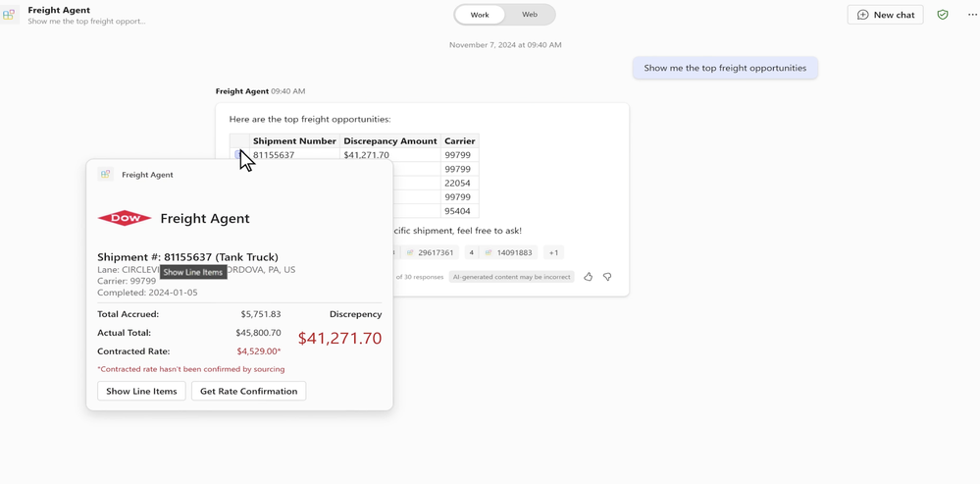Switch to the Web tab
980x484 pixels.
530,15
